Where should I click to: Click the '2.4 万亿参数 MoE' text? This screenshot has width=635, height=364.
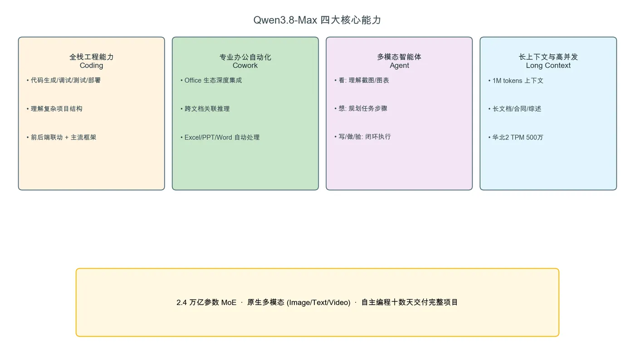tap(206, 302)
